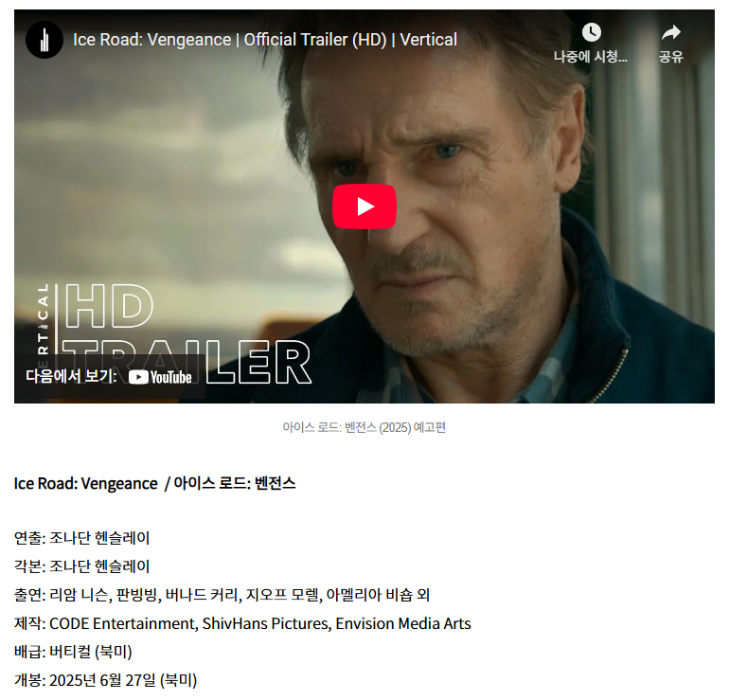The height and width of the screenshot is (700, 729).
Task: Open the Vertical channel avatar icon
Action: point(44,40)
